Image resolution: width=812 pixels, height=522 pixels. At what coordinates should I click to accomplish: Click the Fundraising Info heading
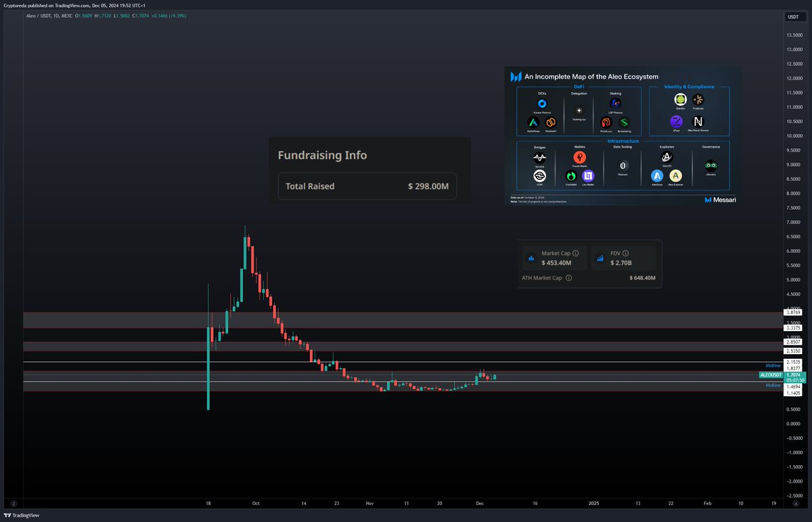point(322,155)
